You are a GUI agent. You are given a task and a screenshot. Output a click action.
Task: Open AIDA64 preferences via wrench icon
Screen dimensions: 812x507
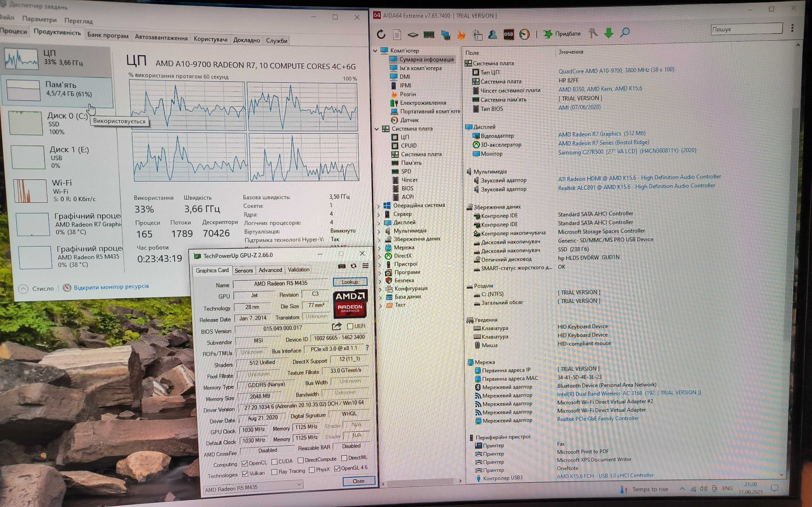(x=593, y=33)
